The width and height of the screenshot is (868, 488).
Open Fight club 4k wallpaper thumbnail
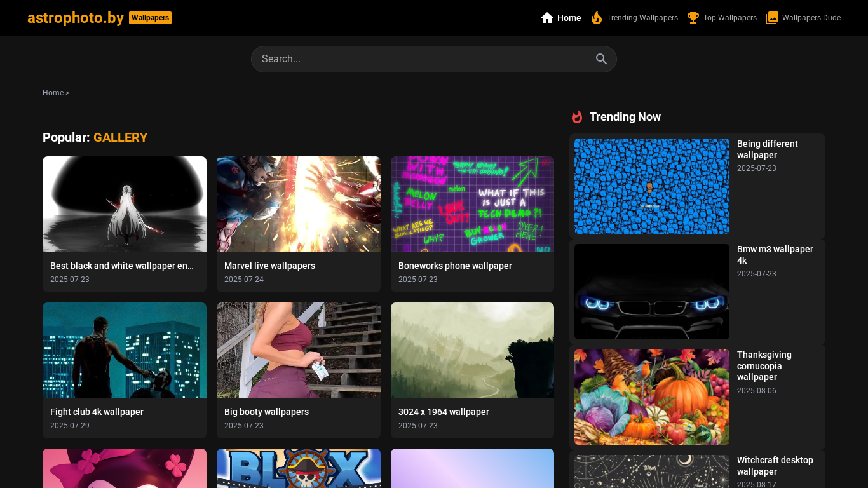tap(125, 350)
